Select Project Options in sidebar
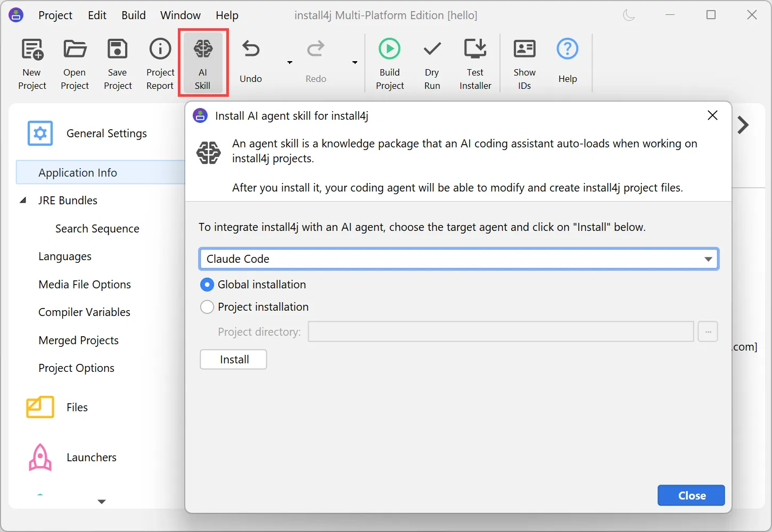The image size is (772, 532). pyautogui.click(x=76, y=368)
